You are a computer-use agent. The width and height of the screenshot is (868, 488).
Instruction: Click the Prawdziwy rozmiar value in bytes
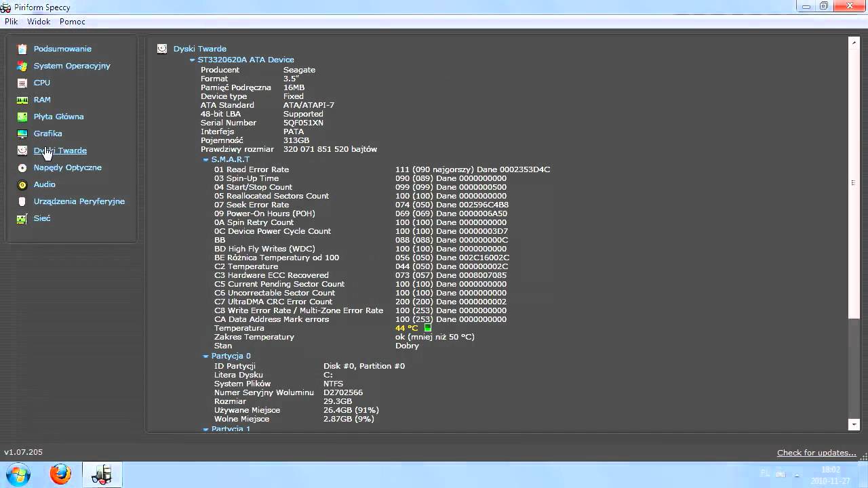pos(330,149)
